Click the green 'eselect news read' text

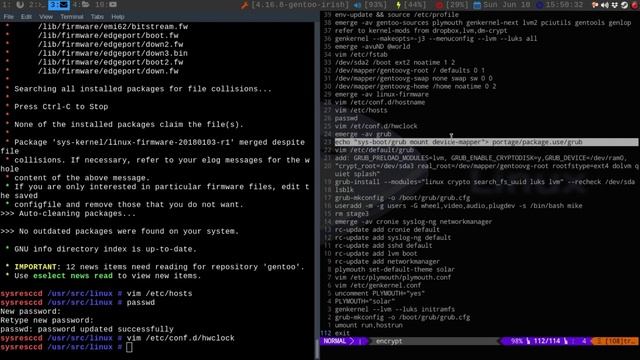point(73,276)
